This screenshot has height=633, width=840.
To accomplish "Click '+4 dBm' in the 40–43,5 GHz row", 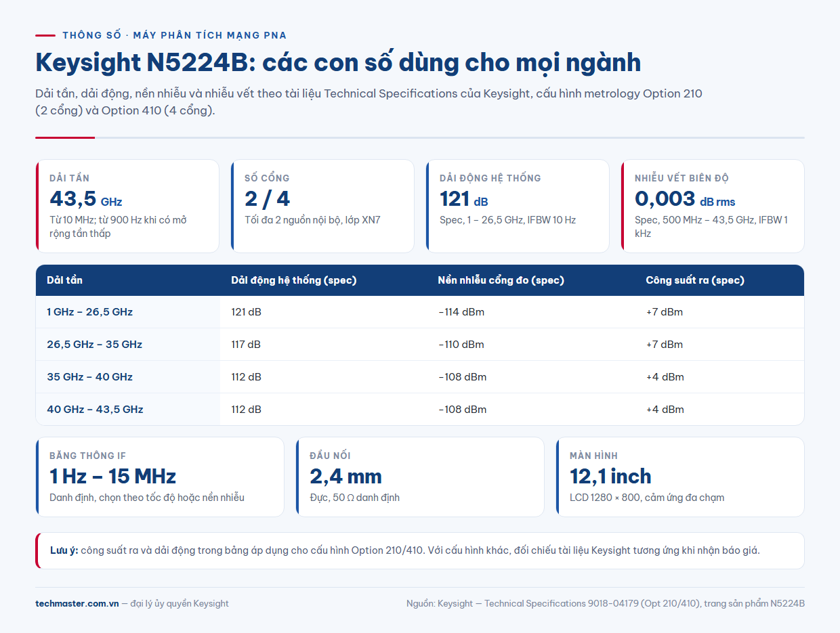I will pos(665,410).
